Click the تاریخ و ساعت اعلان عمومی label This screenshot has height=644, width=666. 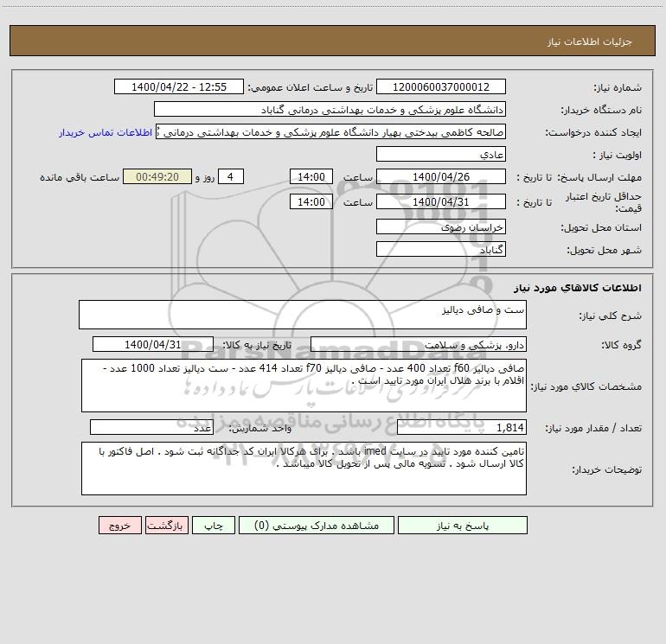[310, 87]
